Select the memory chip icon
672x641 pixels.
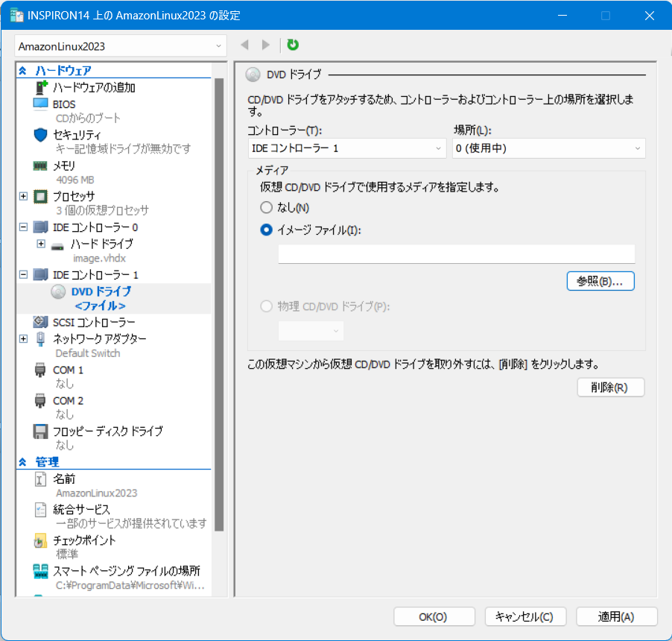(x=41, y=165)
